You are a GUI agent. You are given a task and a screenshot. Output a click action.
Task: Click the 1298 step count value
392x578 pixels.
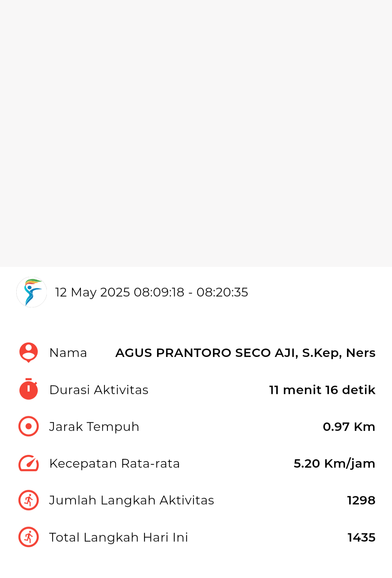tap(361, 501)
